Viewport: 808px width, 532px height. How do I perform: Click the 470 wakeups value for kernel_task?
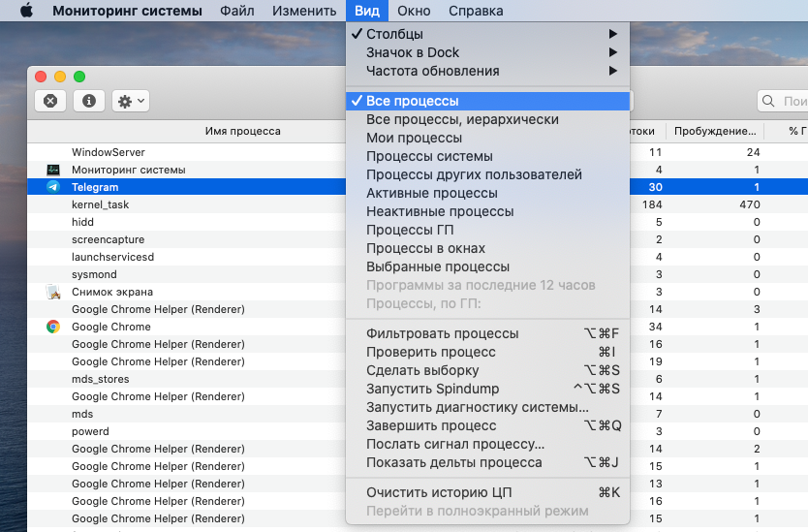coord(750,204)
